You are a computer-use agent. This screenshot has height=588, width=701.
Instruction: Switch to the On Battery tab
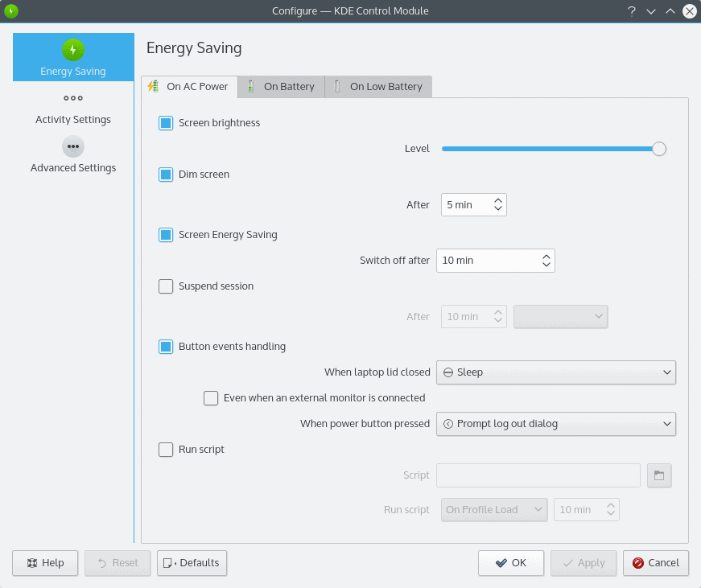coord(281,87)
